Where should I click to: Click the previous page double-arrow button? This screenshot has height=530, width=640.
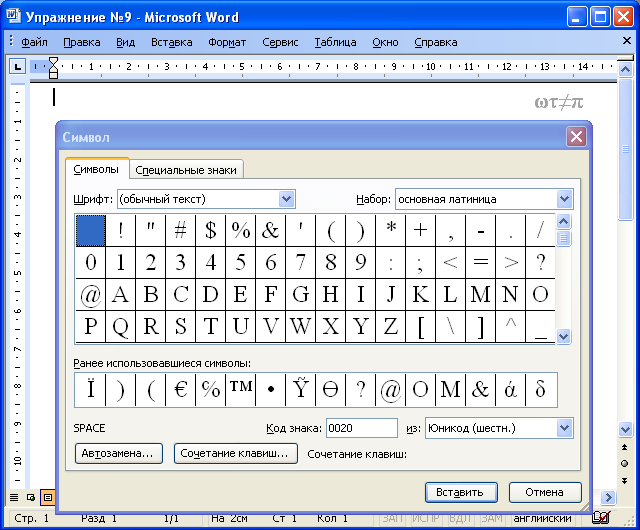pyautogui.click(x=624, y=448)
